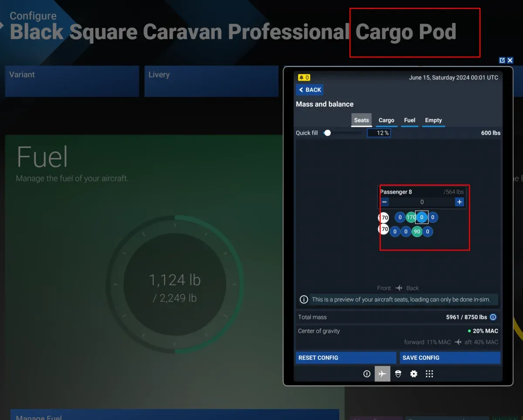
Task: Open the Livery selector in the Configure window
Action: (211, 81)
